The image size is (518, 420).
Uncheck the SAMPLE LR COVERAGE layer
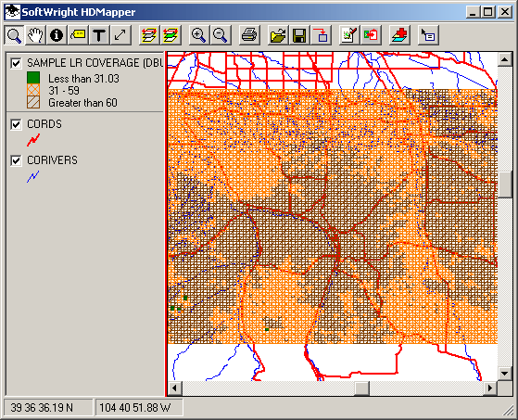(x=16, y=63)
